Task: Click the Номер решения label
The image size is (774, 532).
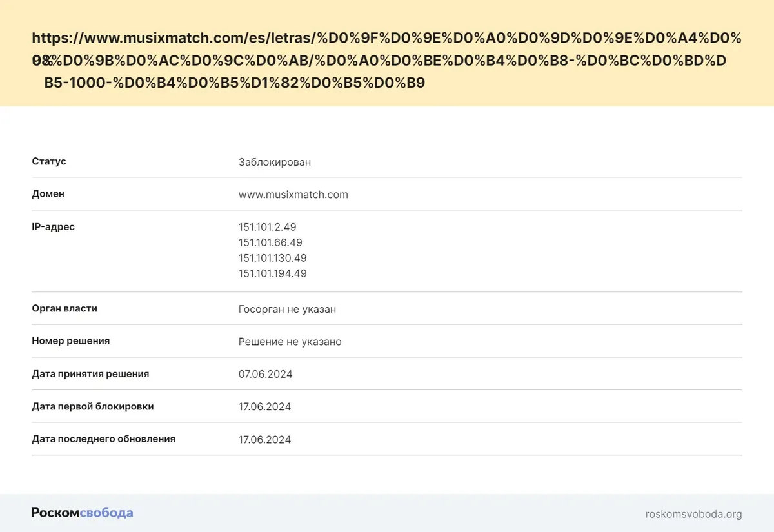Action: [x=71, y=341]
